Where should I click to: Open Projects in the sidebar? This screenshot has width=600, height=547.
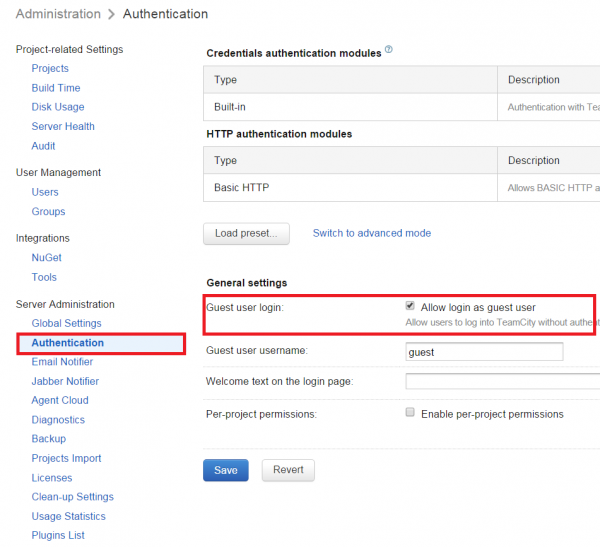point(50,68)
